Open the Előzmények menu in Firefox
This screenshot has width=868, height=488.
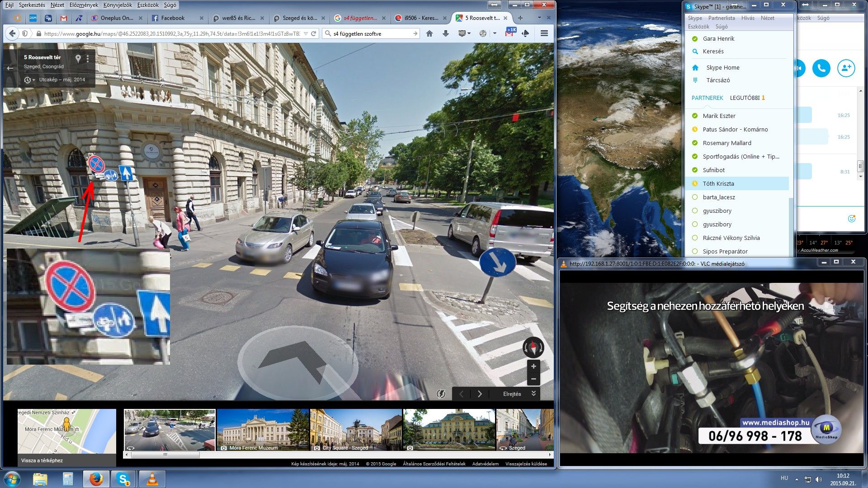point(84,5)
